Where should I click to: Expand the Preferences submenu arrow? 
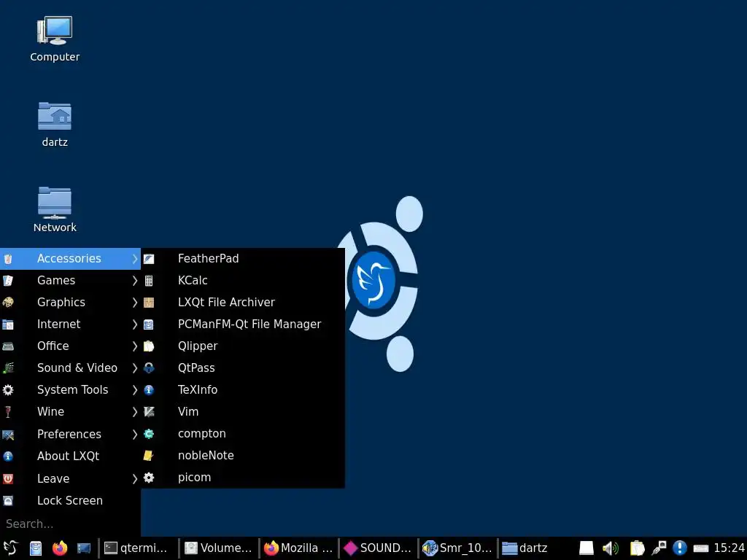135,435
